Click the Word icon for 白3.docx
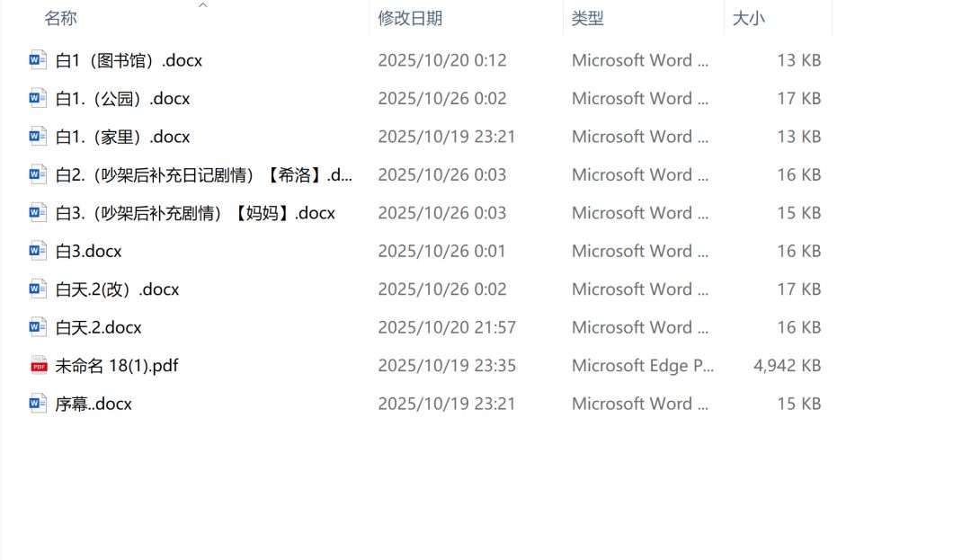Viewport: 971px width, 560px height. click(x=37, y=251)
